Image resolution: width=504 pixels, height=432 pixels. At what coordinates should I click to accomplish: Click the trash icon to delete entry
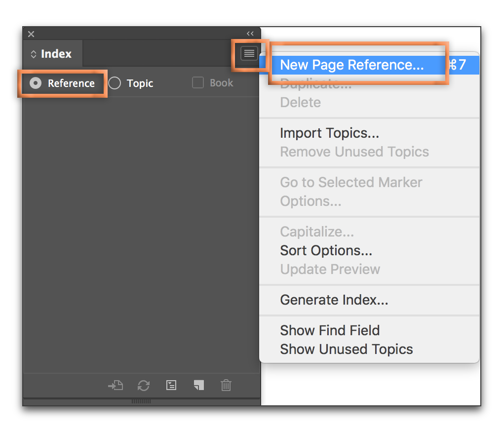pyautogui.click(x=226, y=386)
